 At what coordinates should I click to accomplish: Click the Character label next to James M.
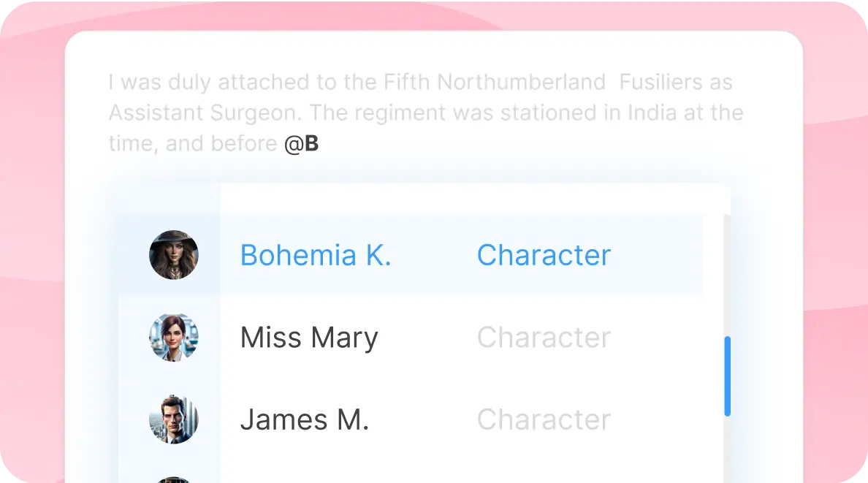point(544,419)
